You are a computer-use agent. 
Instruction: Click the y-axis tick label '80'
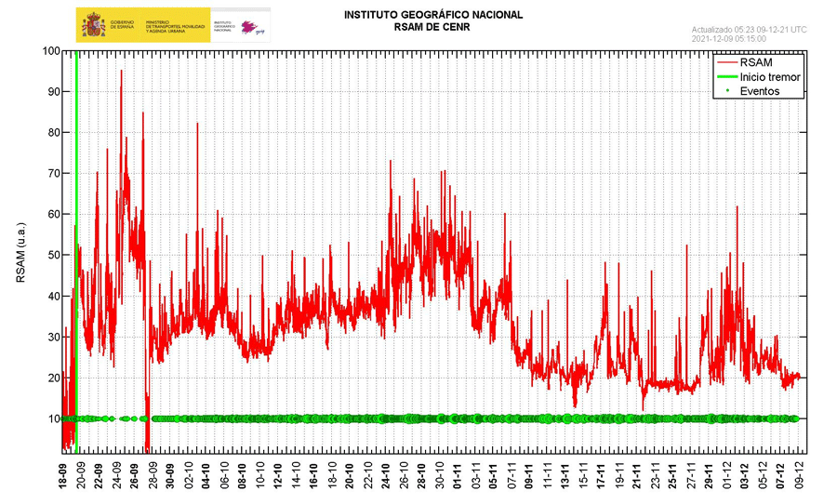[x=54, y=132]
